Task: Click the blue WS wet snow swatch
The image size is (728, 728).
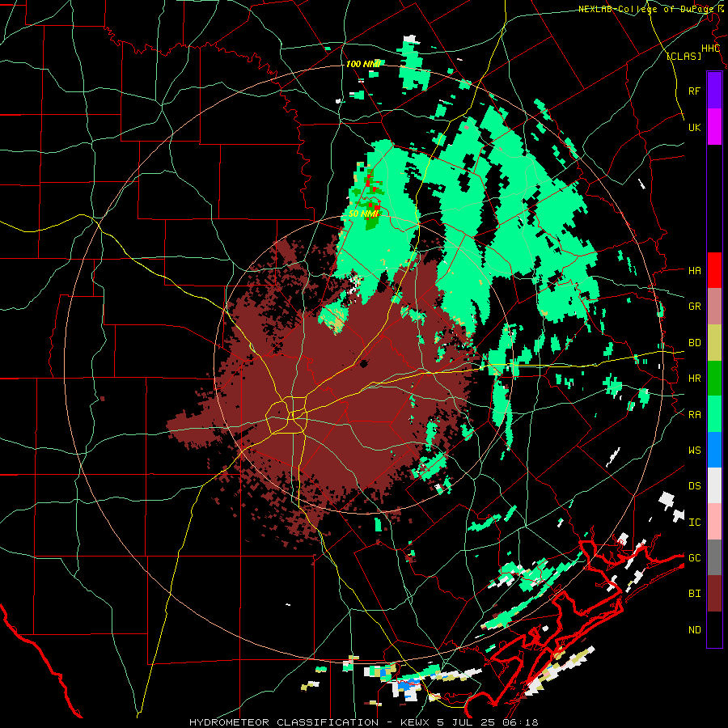Action: point(714,450)
